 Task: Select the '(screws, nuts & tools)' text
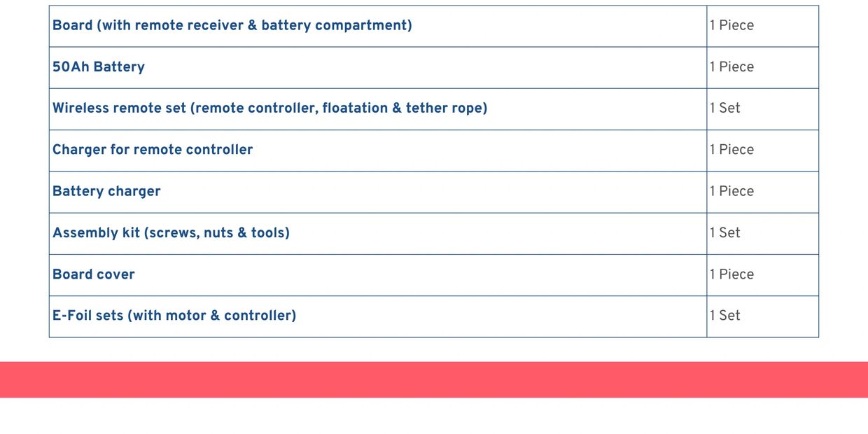(217, 232)
